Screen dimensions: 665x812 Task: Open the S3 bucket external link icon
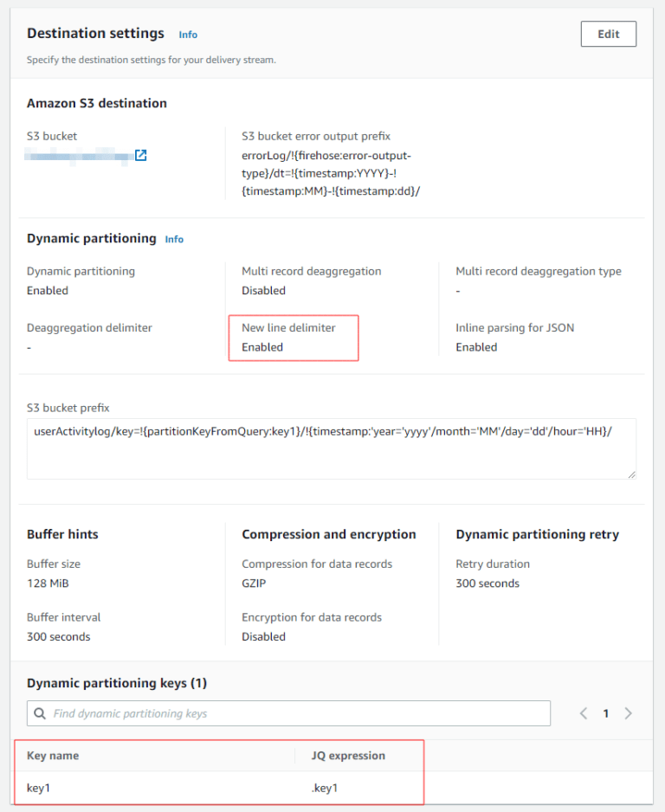(140, 155)
